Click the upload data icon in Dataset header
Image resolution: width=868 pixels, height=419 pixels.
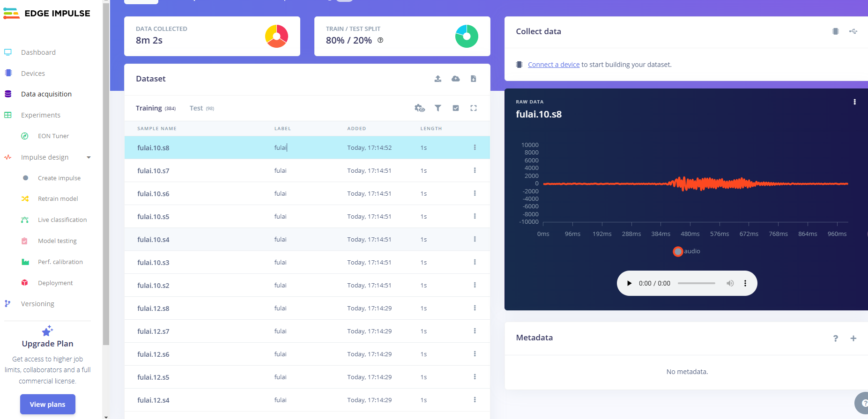click(x=438, y=79)
